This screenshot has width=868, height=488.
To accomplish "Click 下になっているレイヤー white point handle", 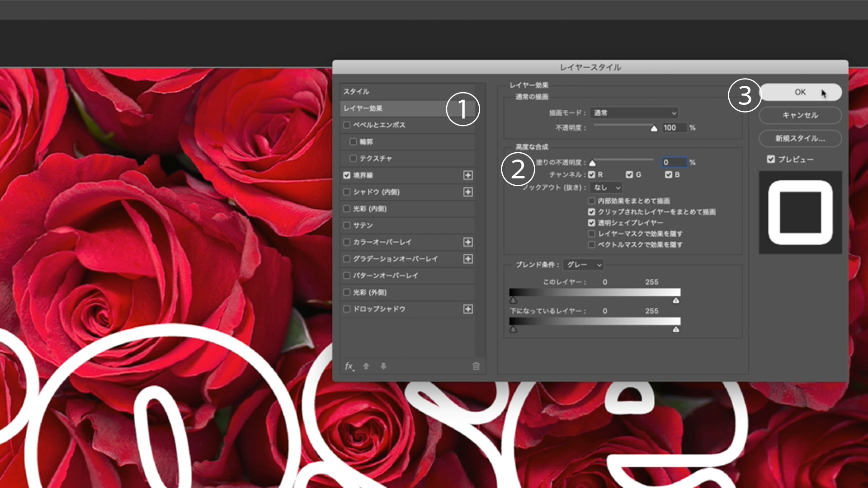I will 676,329.
